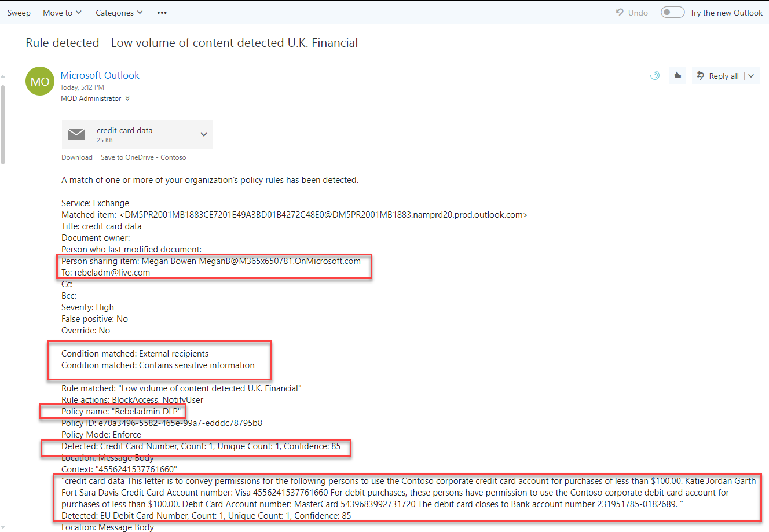Click the 'Today, 5:12 PM' timestamp

coord(82,87)
